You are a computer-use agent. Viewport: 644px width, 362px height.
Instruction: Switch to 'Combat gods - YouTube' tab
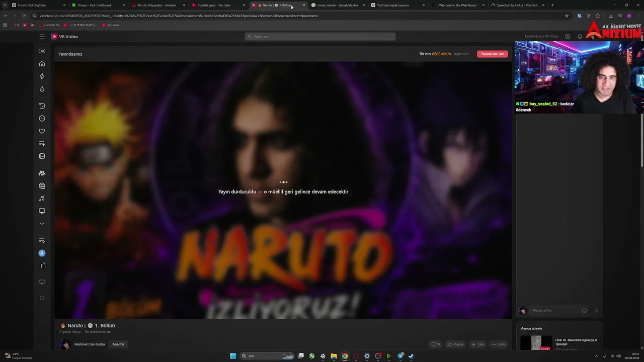point(217,6)
